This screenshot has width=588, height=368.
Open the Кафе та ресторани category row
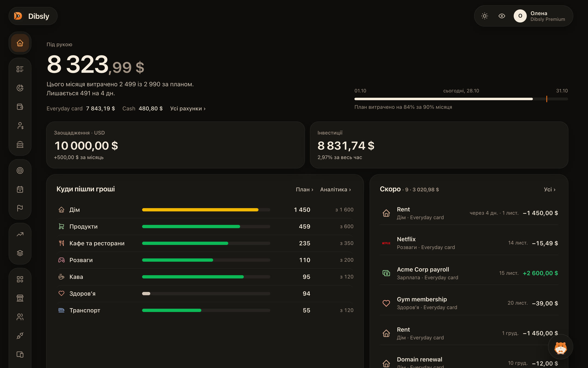206,243
